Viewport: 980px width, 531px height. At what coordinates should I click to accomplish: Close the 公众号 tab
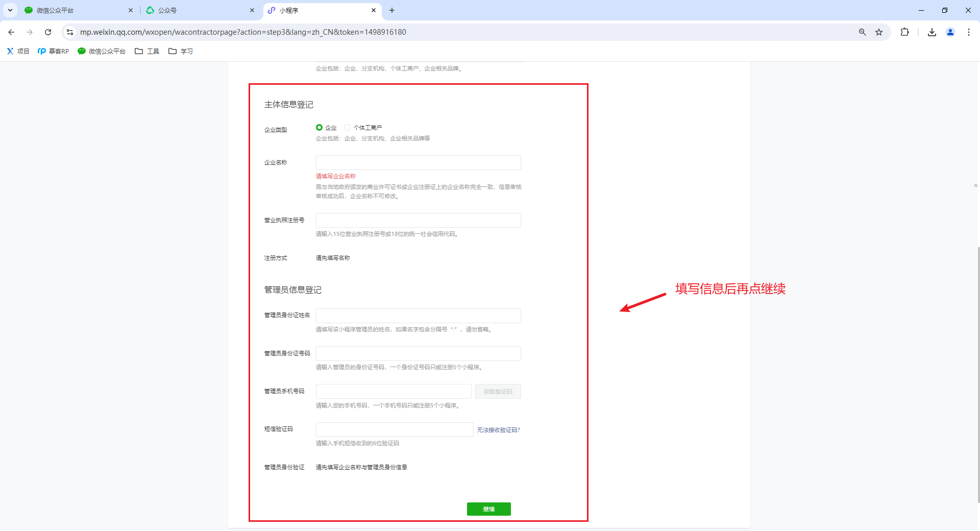click(252, 10)
